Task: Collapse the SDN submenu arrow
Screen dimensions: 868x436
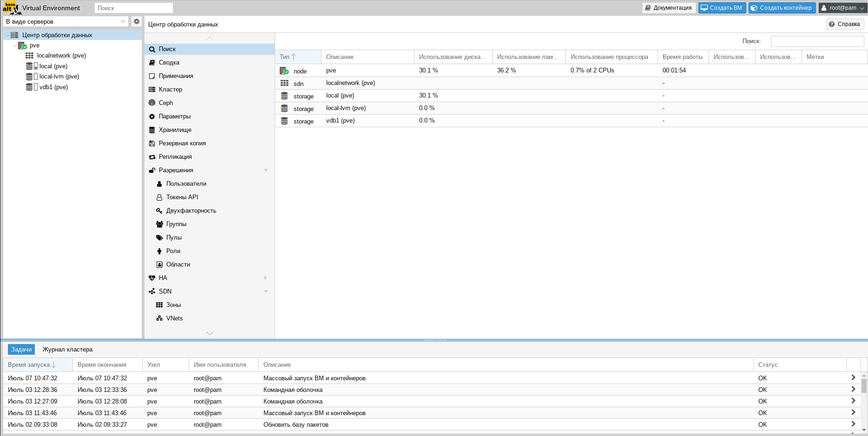Action: [x=266, y=292]
